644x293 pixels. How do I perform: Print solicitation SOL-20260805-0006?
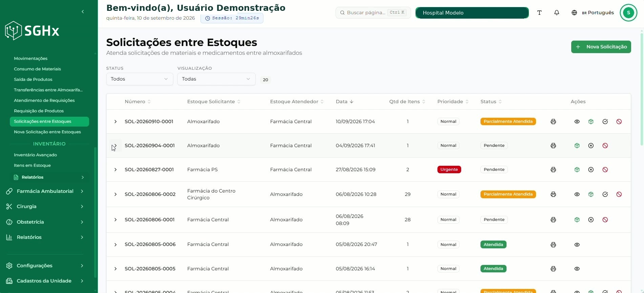coord(553,245)
